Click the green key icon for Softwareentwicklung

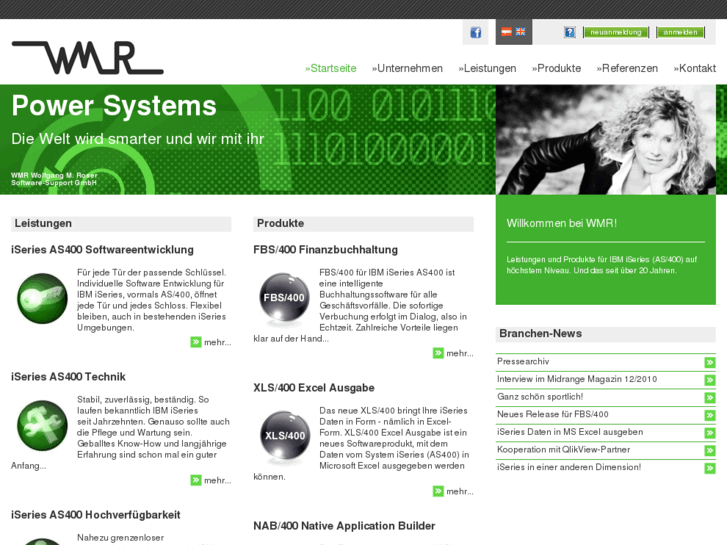pos(42,298)
